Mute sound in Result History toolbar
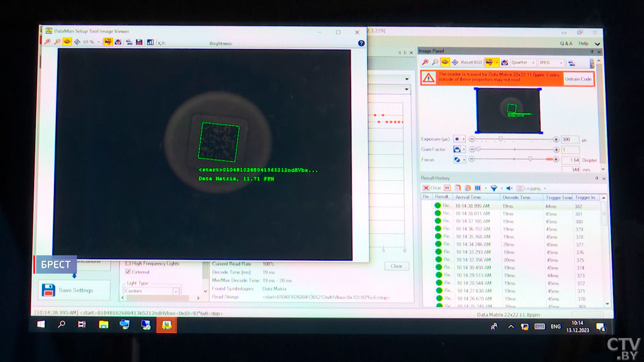The width and height of the screenshot is (644, 362). pyautogui.click(x=510, y=188)
